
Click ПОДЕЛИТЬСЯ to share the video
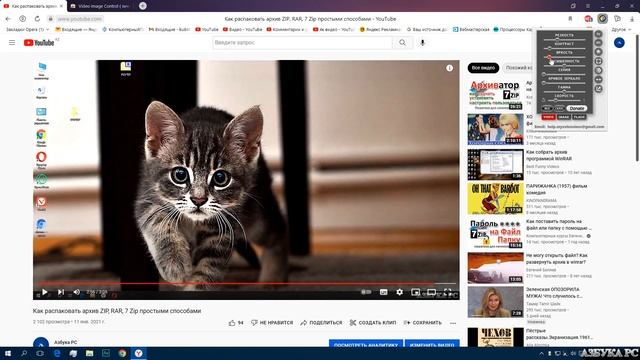(x=321, y=322)
